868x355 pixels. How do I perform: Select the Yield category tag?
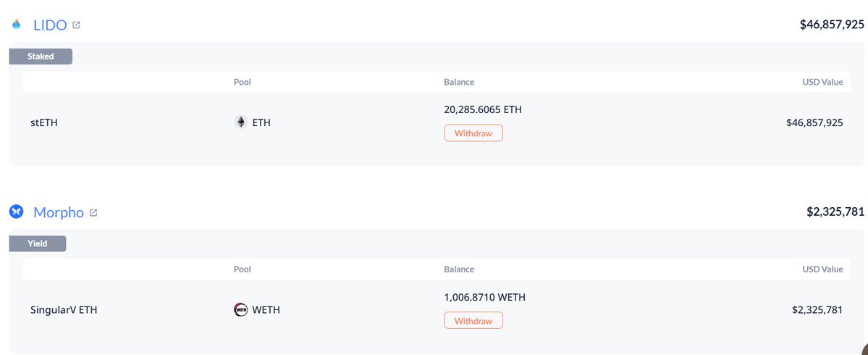click(x=38, y=244)
